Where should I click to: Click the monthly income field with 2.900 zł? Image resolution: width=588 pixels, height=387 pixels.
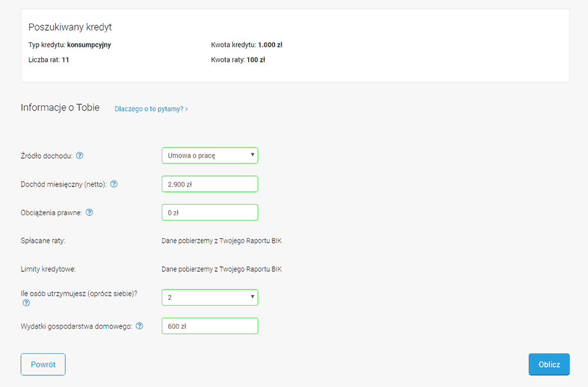tap(209, 184)
